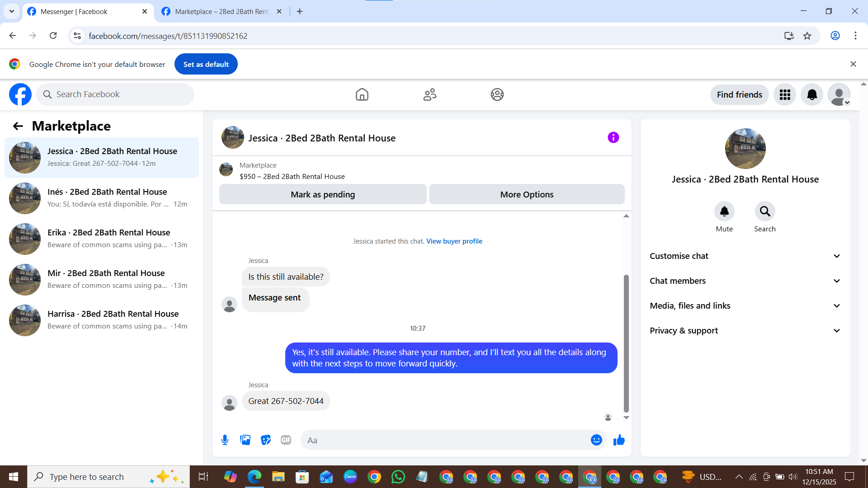Screen dimensions: 868x488
Task: Click the browser address bar URL
Action: pyautogui.click(x=168, y=36)
